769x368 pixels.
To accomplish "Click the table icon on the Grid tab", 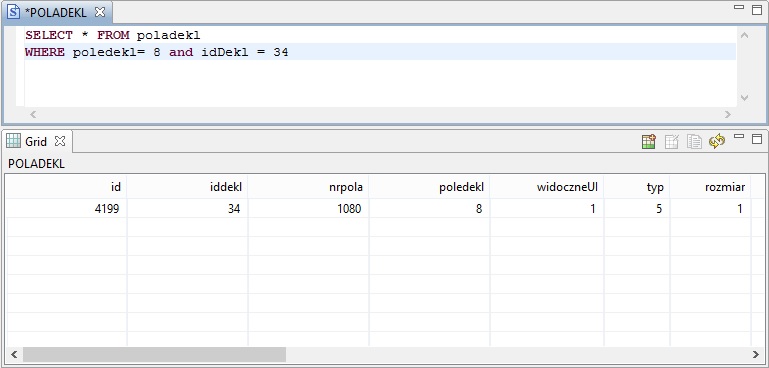I will point(14,141).
